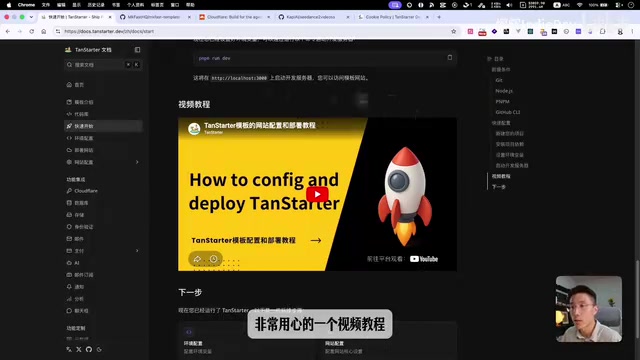Click the video watch later clock icon

[213, 259]
